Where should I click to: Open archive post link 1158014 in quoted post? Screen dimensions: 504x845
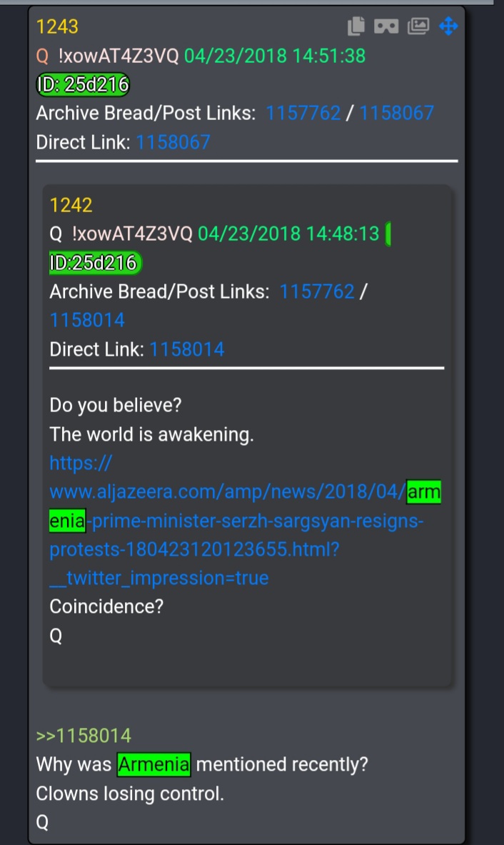87,320
